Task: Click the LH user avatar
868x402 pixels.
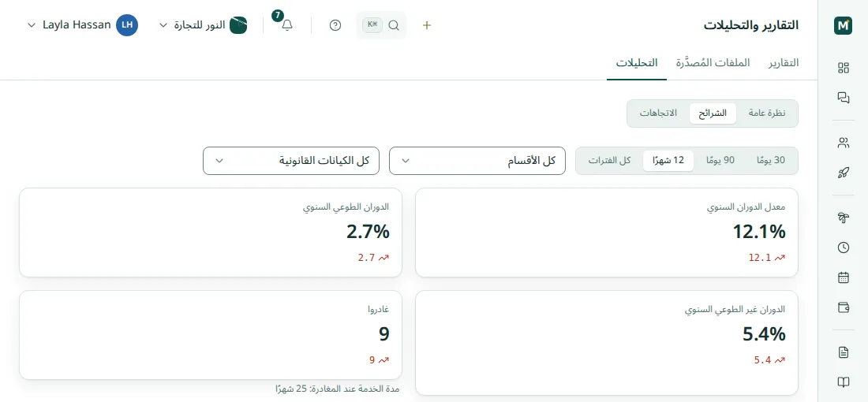Action: tap(127, 25)
